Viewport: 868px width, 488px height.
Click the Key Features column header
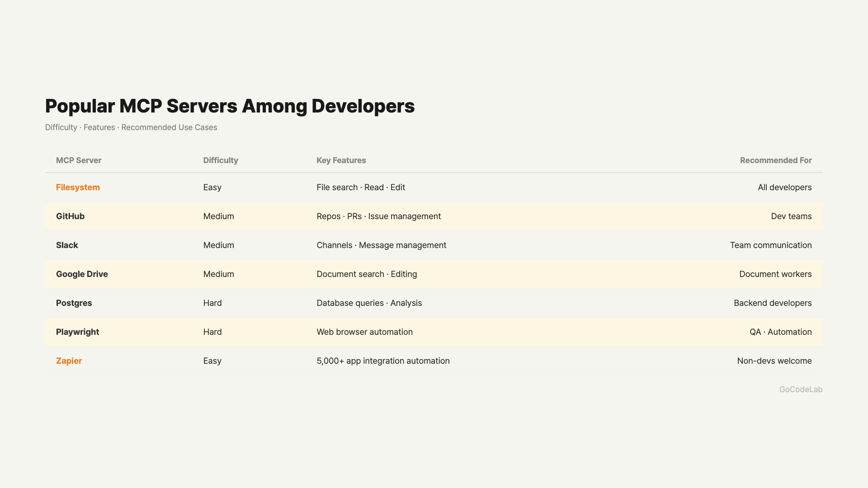click(x=341, y=160)
